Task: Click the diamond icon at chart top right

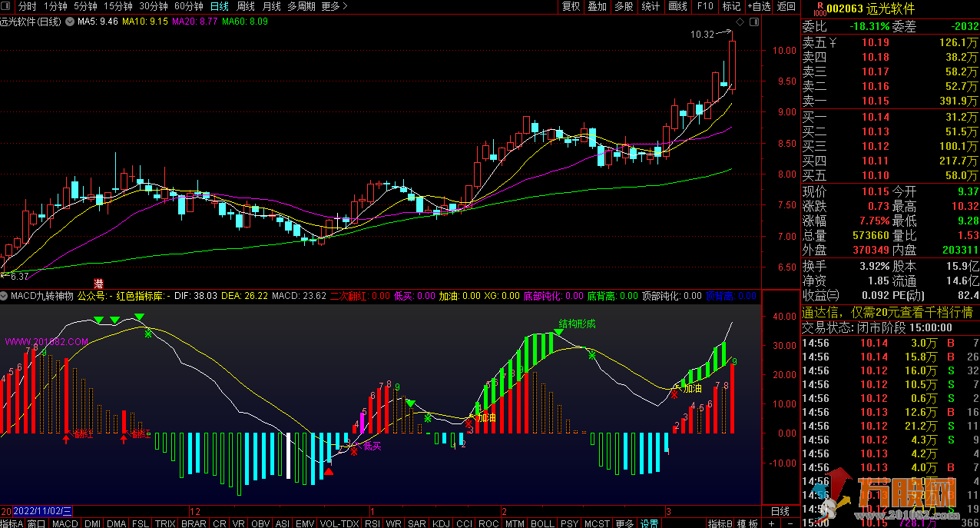Action: click(740, 22)
